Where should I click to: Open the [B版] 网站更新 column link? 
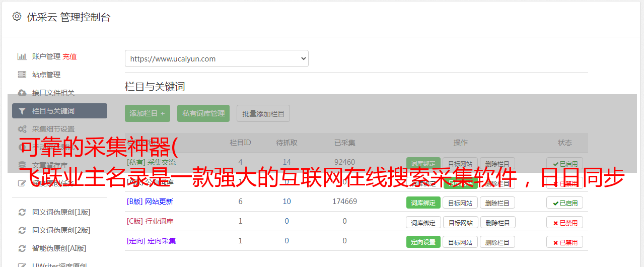[150, 202]
